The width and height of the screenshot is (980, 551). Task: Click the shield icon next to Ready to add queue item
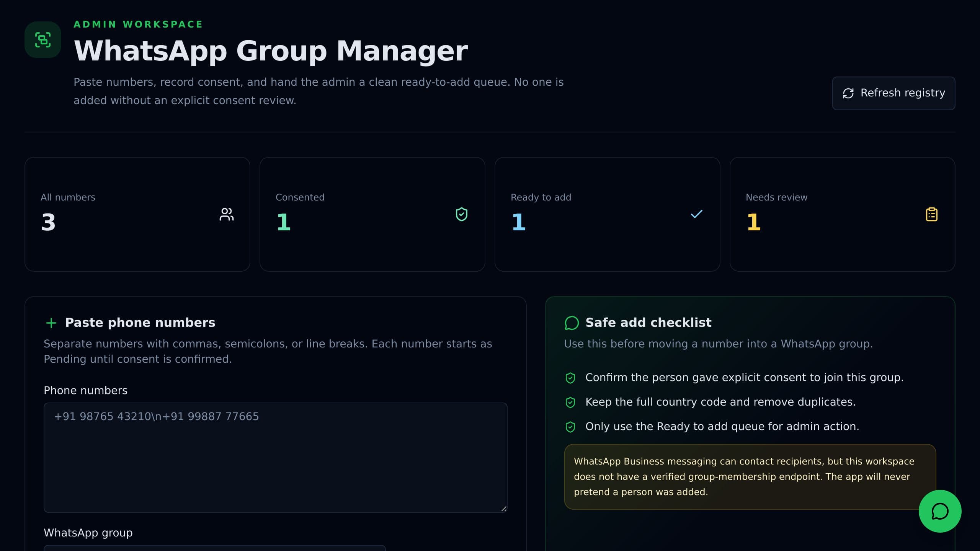coord(570,427)
